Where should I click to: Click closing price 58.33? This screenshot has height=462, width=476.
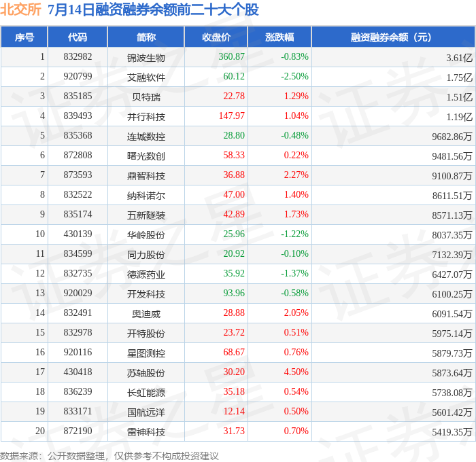pos(234,156)
